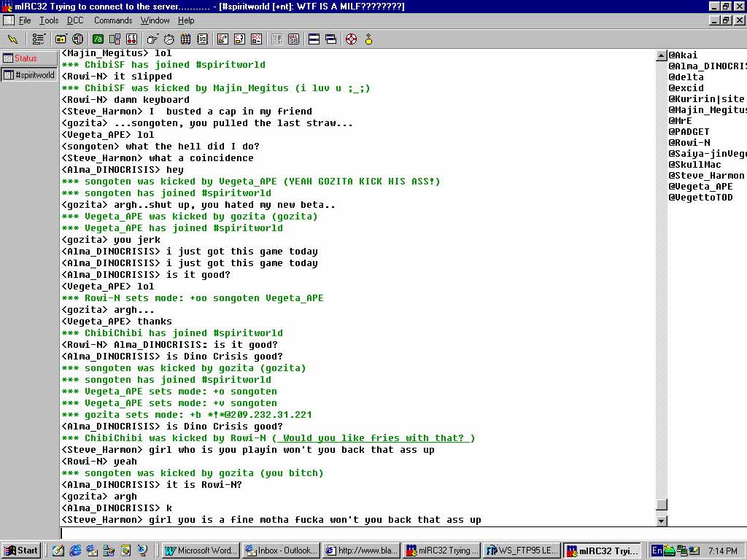Click the 'Rowi-N sets mode: +oo' line

193,298
